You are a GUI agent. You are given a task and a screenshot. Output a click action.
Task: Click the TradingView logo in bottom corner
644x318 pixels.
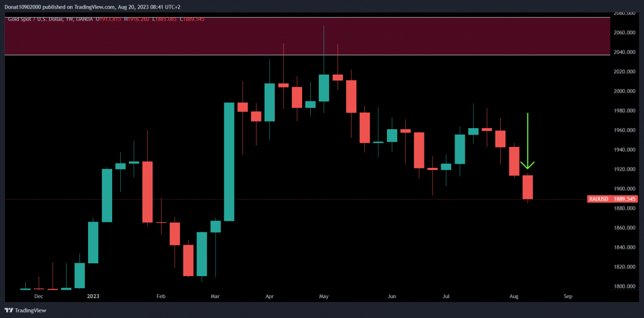point(25,310)
